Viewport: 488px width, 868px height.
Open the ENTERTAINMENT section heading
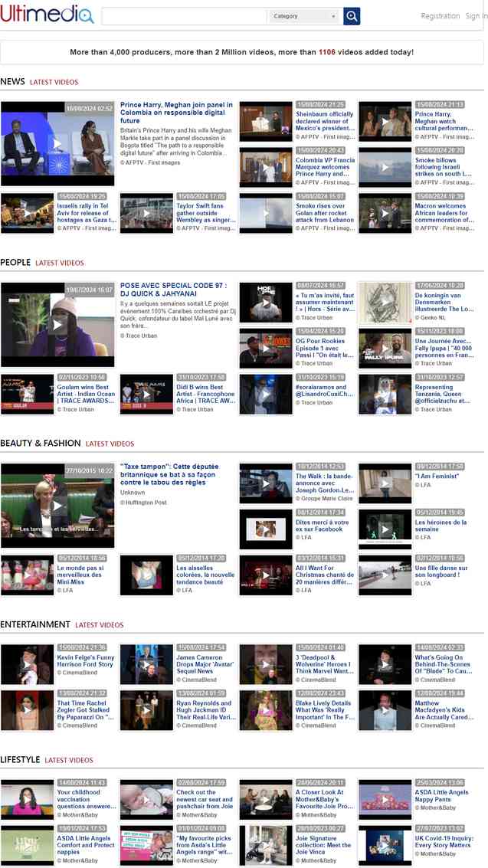35,624
